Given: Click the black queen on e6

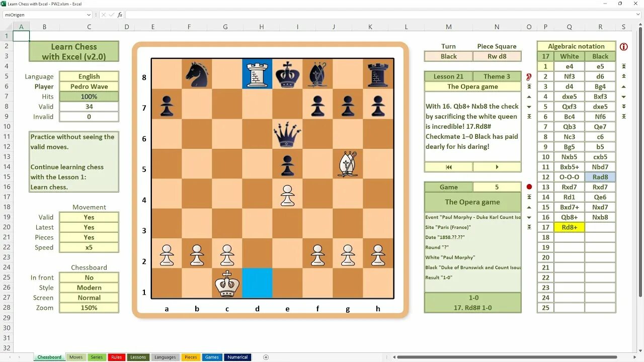Looking at the screenshot, I should (287, 135).
